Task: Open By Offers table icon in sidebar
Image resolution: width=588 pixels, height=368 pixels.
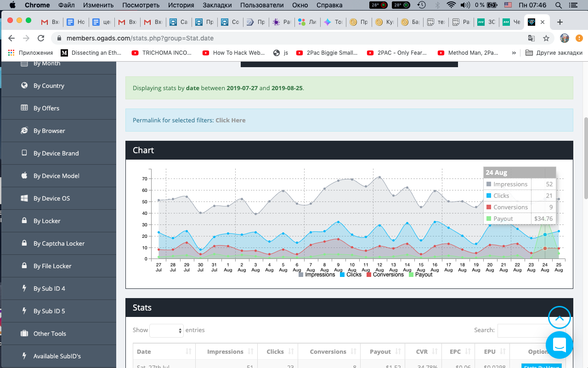Action: [x=24, y=108]
